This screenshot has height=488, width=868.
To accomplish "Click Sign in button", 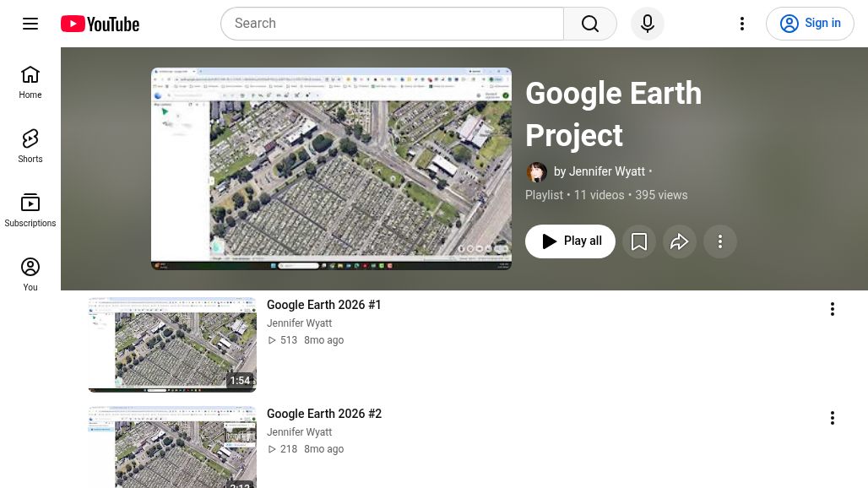I will click(810, 24).
